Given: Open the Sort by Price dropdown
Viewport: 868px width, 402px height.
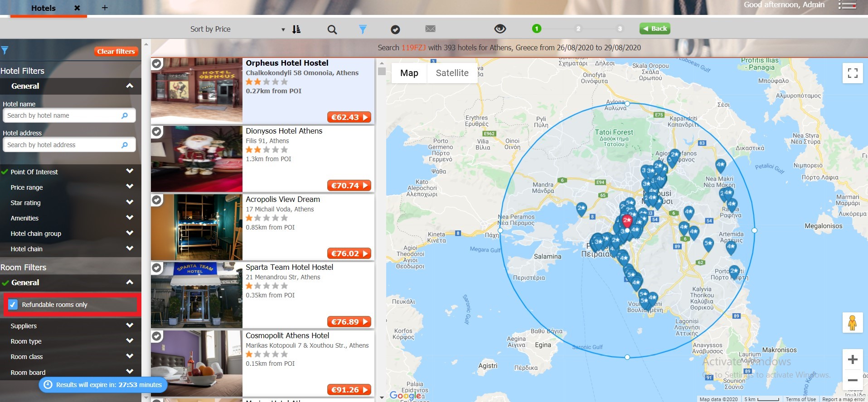Looking at the screenshot, I should coord(238,29).
